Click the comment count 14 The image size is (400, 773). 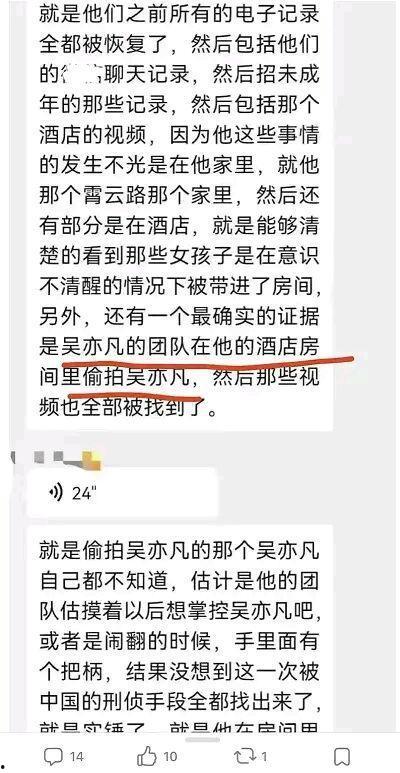point(75,757)
